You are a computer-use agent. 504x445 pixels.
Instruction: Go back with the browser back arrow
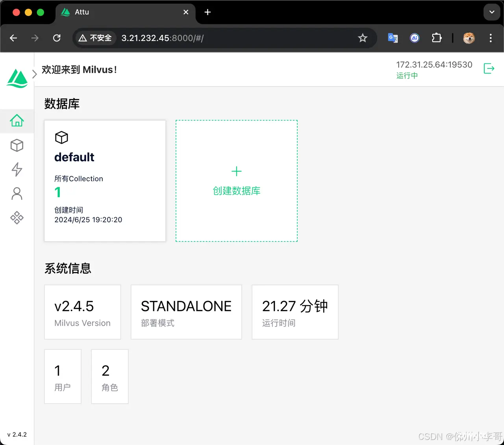[13, 38]
